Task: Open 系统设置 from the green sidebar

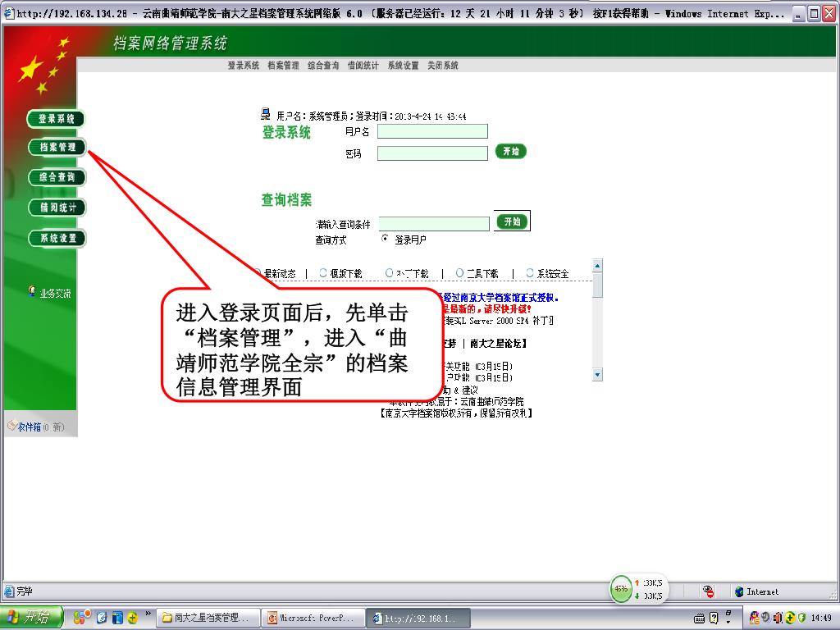Action: pyautogui.click(x=57, y=238)
